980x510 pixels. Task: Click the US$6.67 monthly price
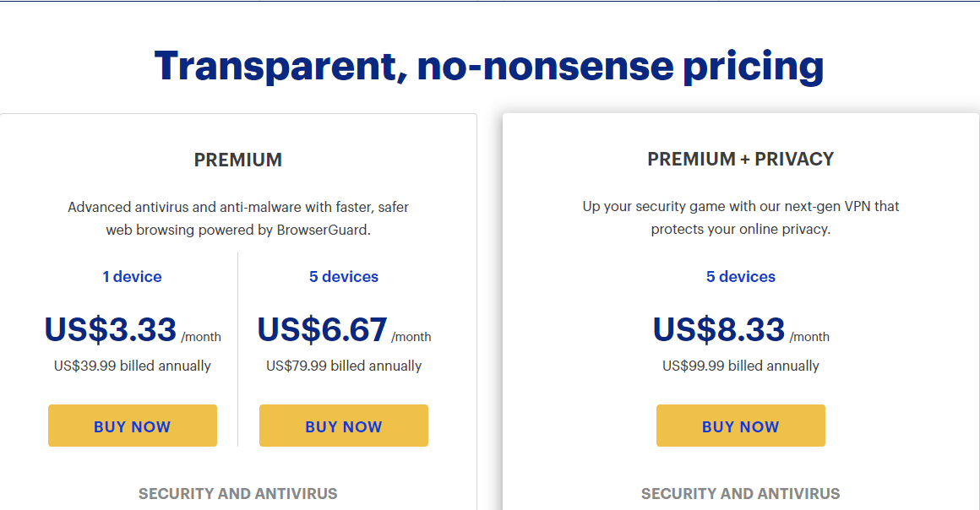[322, 329]
